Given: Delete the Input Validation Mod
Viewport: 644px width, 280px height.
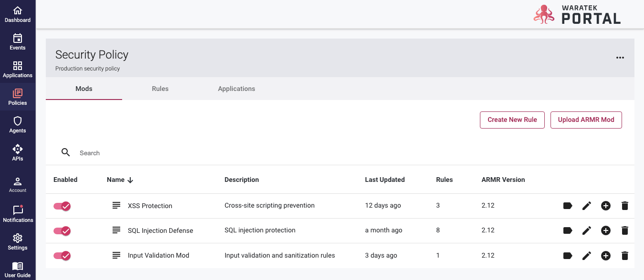Looking at the screenshot, I should pos(624,256).
